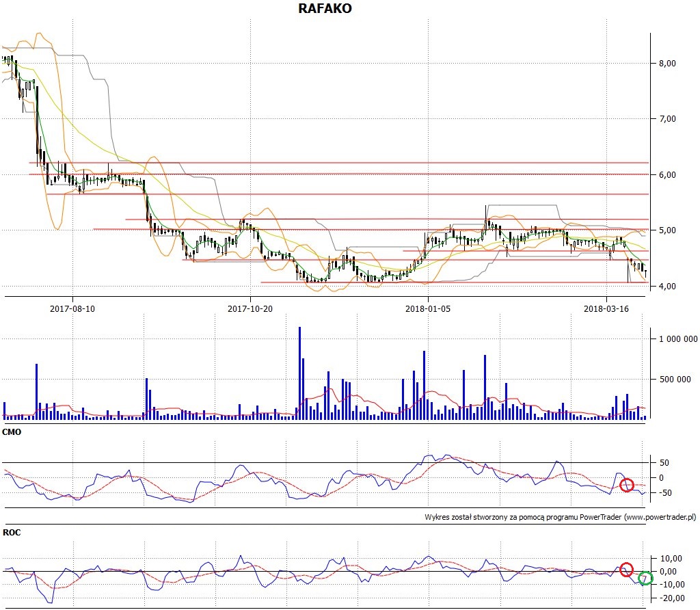Viewport: 700px width, 610px height.
Task: Click the 1 000 000 volume axis label
Action: [678, 339]
